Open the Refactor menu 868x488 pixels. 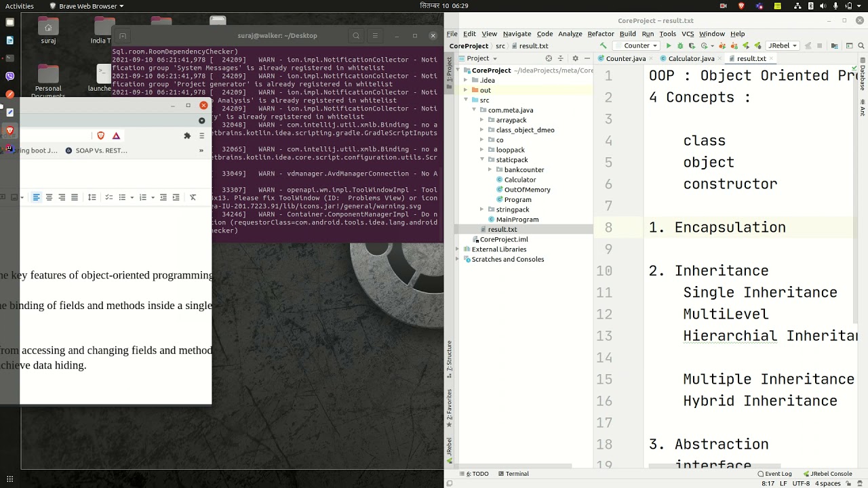[x=600, y=34]
